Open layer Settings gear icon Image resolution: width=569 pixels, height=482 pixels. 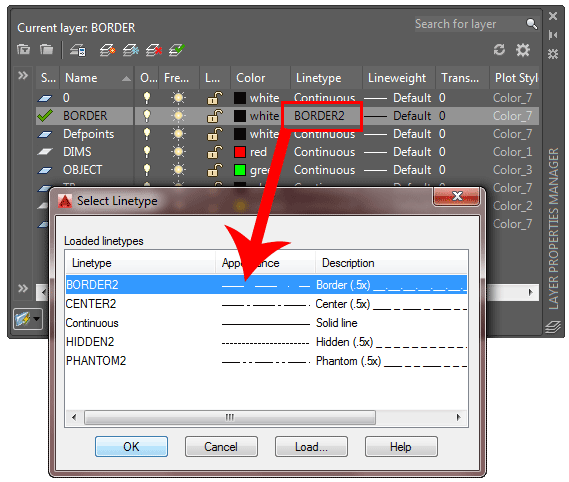tap(523, 50)
